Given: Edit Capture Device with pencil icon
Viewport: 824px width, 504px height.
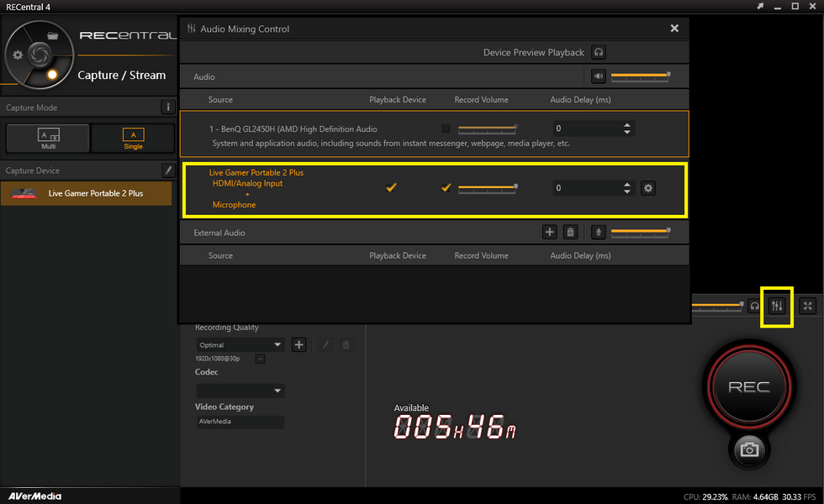Looking at the screenshot, I should [168, 170].
